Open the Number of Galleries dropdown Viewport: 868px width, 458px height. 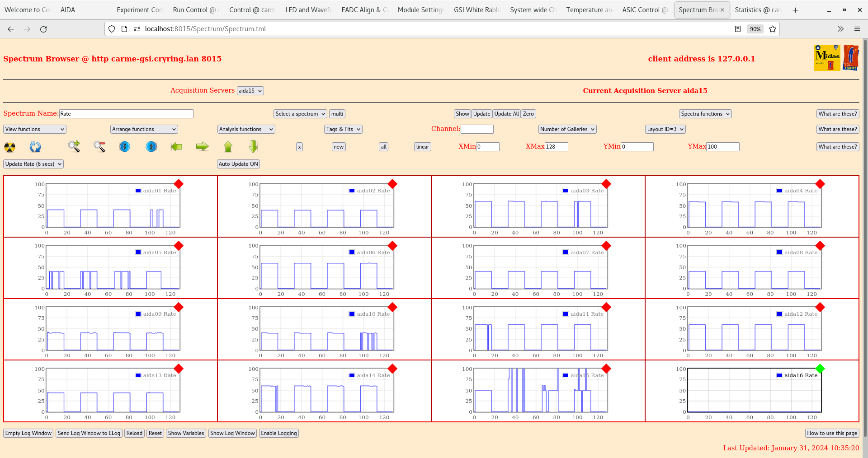point(567,129)
